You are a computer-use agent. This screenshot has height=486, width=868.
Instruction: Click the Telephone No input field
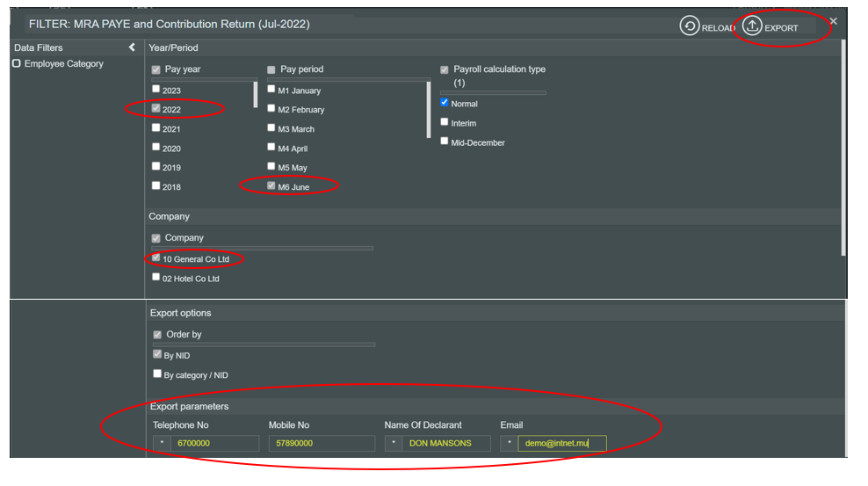[214, 444]
